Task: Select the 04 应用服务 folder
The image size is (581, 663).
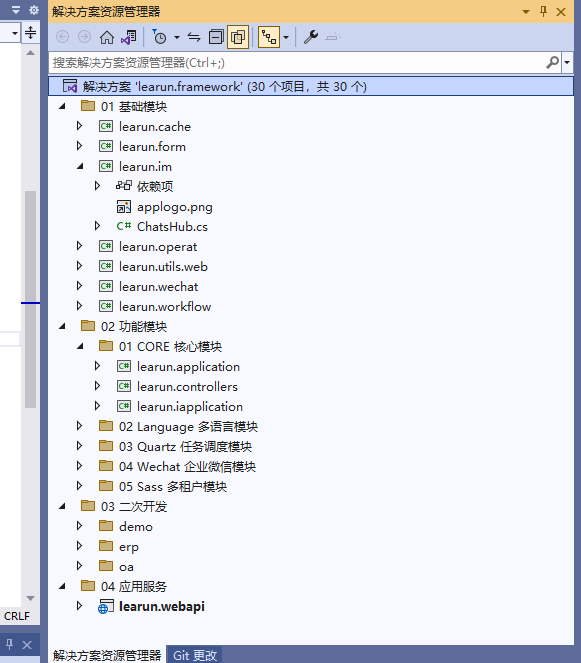Action: click(134, 586)
